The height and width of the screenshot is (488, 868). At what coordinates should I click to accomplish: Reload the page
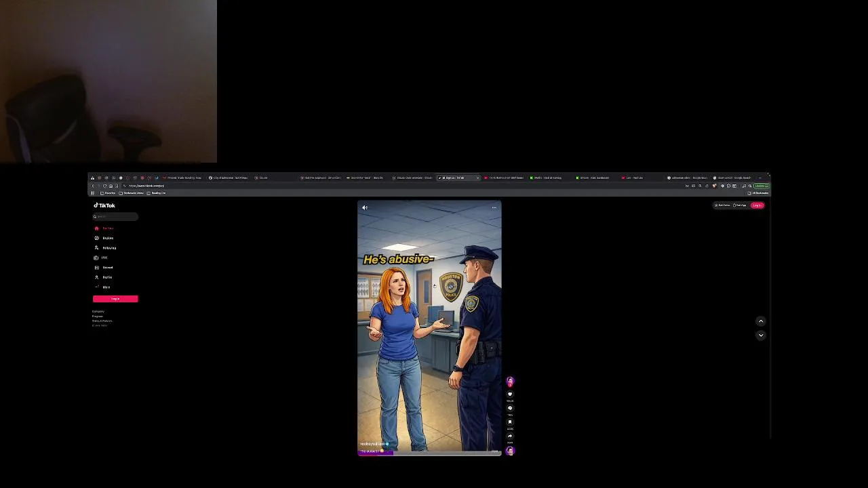click(x=105, y=186)
